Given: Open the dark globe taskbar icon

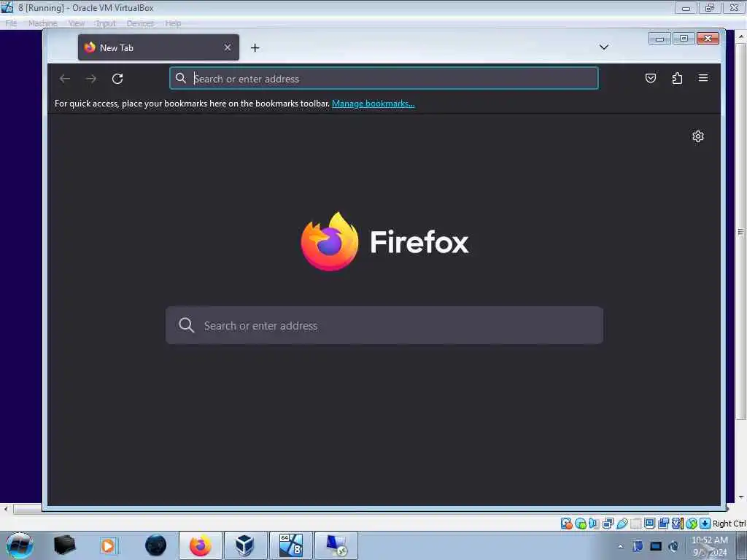Looking at the screenshot, I should 155,545.
